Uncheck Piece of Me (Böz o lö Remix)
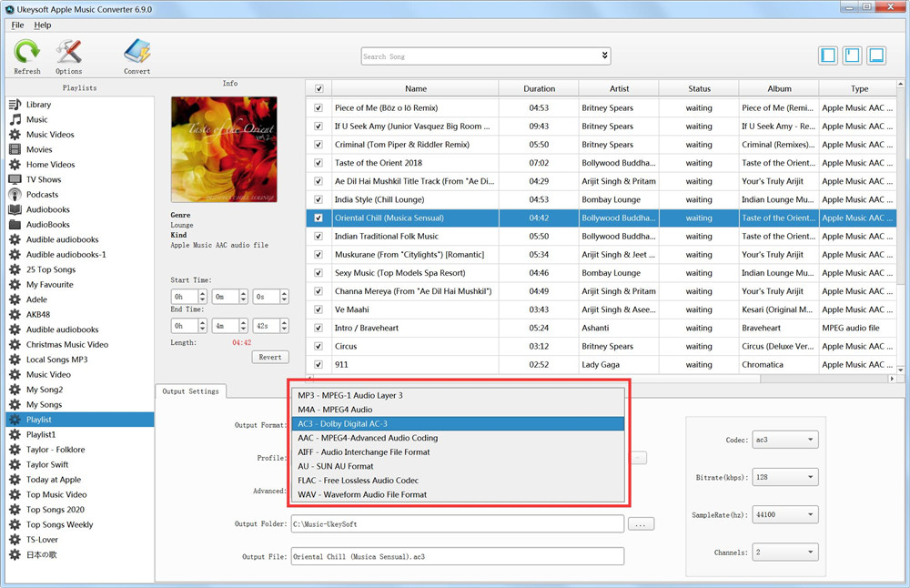The image size is (910, 588). (318, 108)
